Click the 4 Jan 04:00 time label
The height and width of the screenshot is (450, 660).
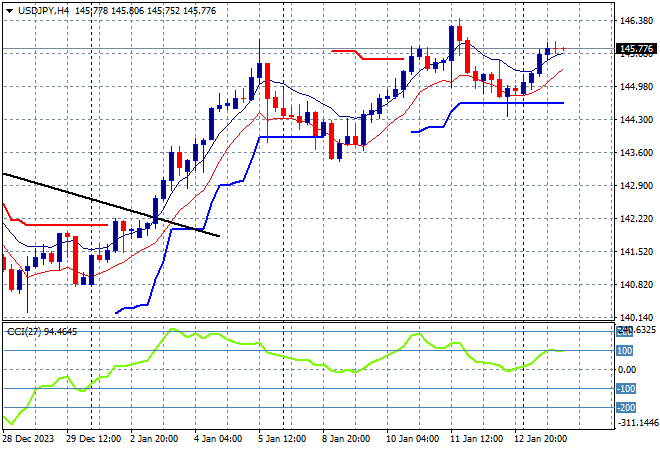218,439
